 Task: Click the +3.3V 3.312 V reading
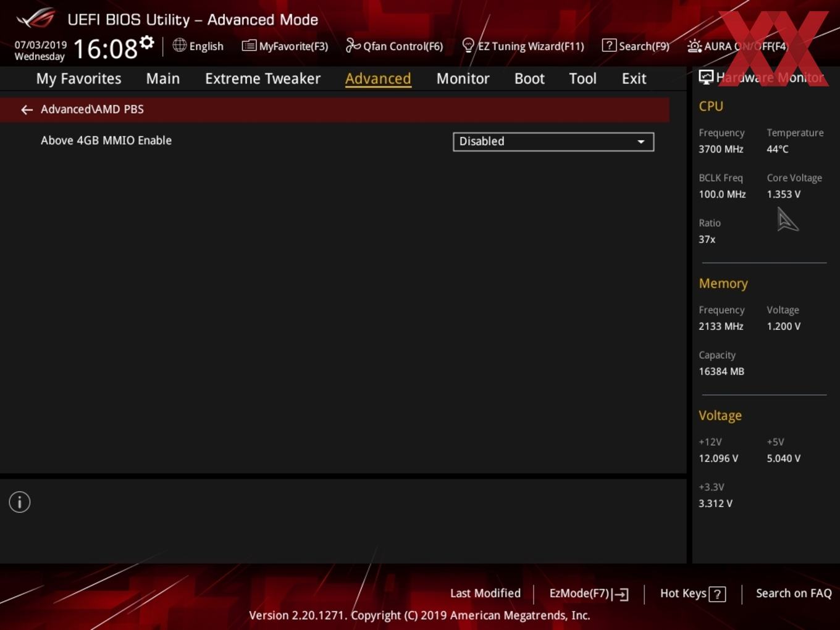pos(715,503)
